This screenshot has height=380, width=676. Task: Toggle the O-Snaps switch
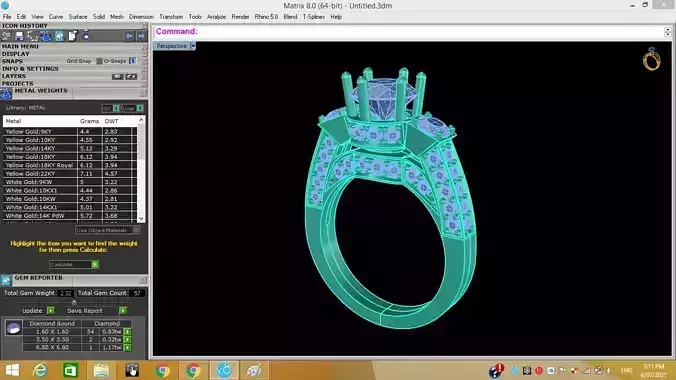(133, 61)
